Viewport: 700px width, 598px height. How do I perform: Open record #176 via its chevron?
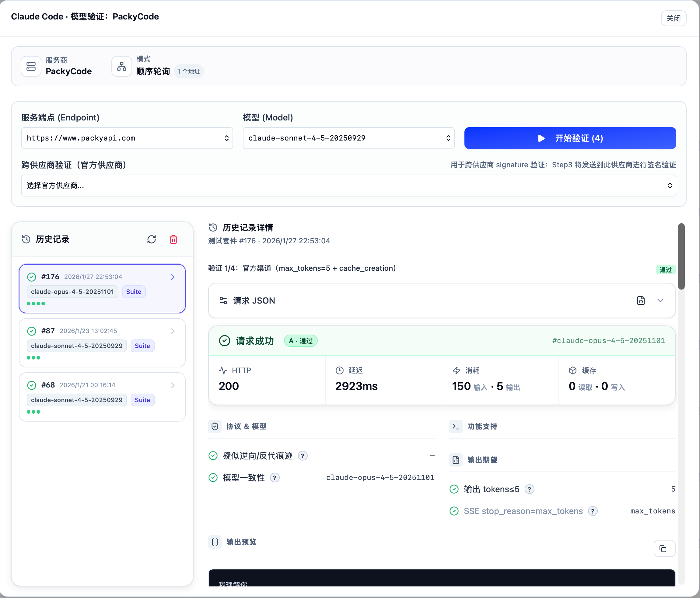(x=173, y=277)
